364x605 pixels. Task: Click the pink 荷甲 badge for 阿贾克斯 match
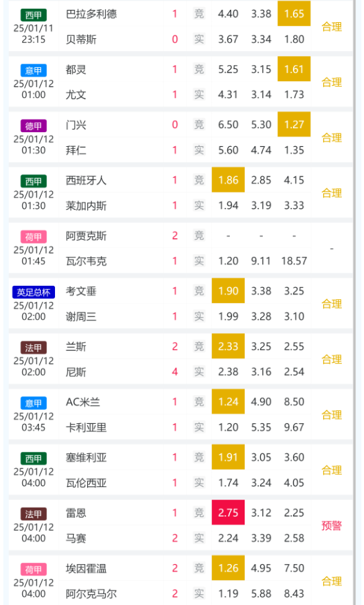(x=34, y=237)
